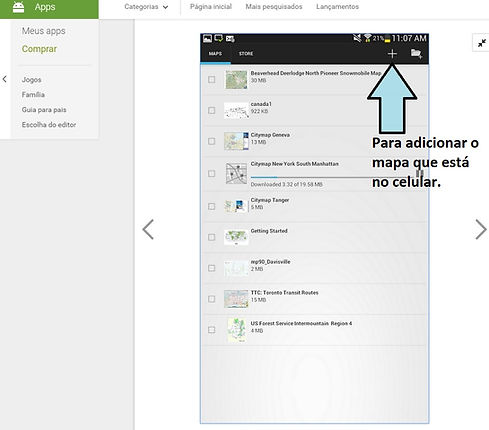Screen dimensions: 489x430
Task: Click the Android Apps logo icon
Action: (x=18, y=7)
